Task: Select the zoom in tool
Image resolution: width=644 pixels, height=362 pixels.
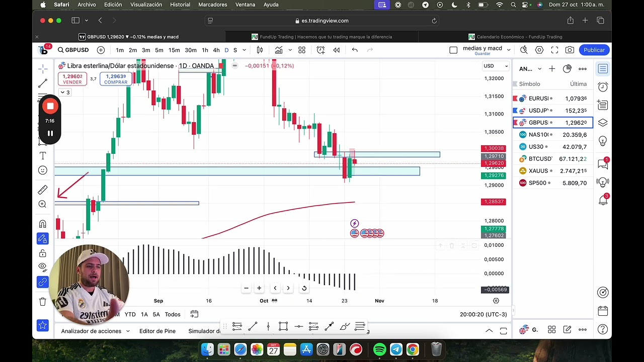Action: coord(43,204)
